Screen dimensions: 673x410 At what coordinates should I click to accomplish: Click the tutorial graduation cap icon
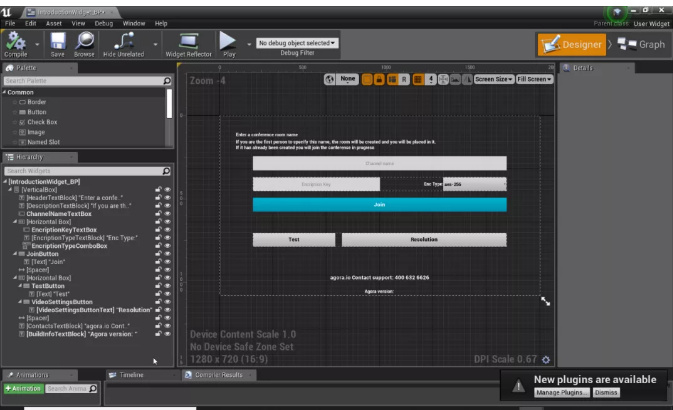pyautogui.click(x=617, y=13)
